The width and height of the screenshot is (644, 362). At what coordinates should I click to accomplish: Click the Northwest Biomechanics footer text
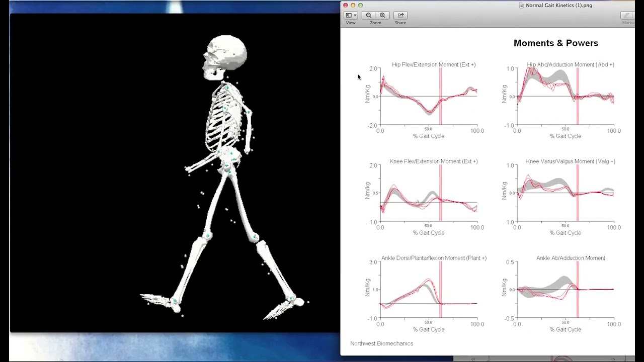click(381, 343)
